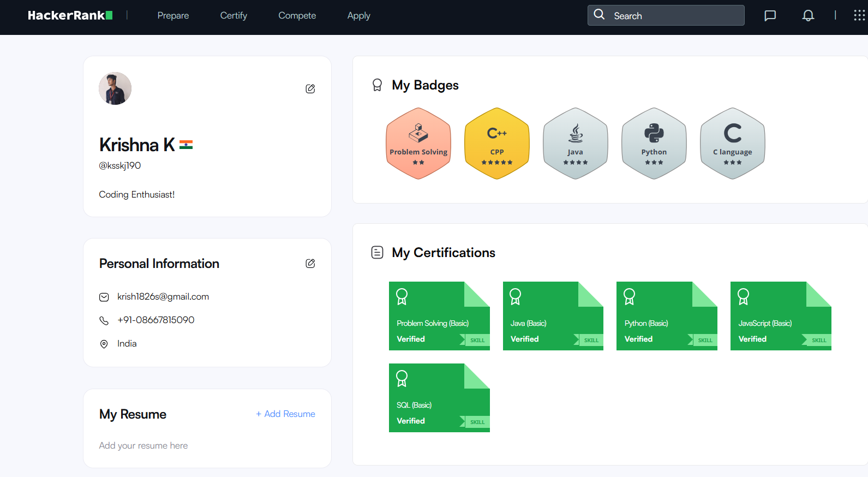Open the Java badge
The width and height of the screenshot is (868, 477).
tap(576, 144)
